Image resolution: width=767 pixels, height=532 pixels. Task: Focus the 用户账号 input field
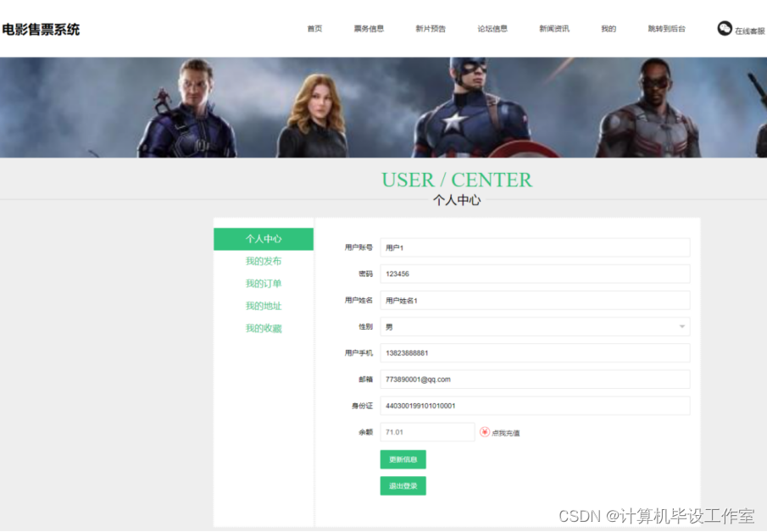[535, 247]
